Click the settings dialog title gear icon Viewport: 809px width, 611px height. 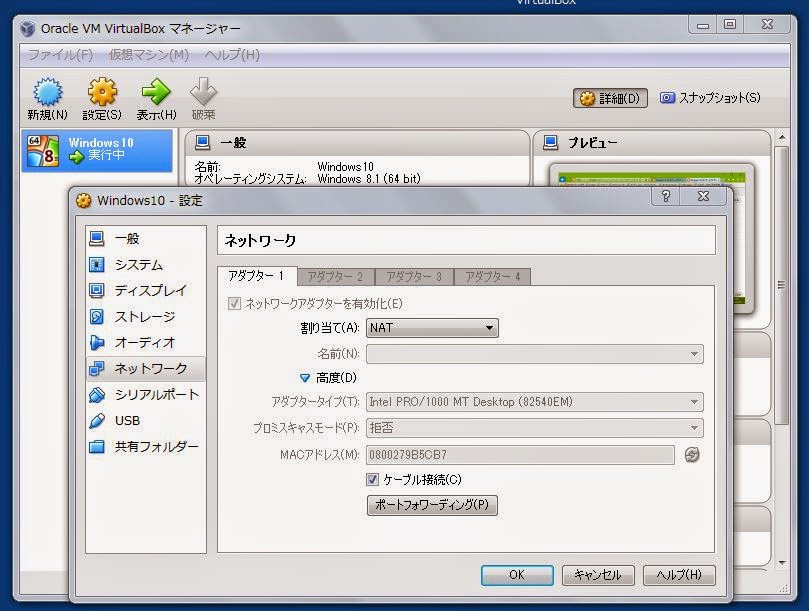(x=84, y=200)
